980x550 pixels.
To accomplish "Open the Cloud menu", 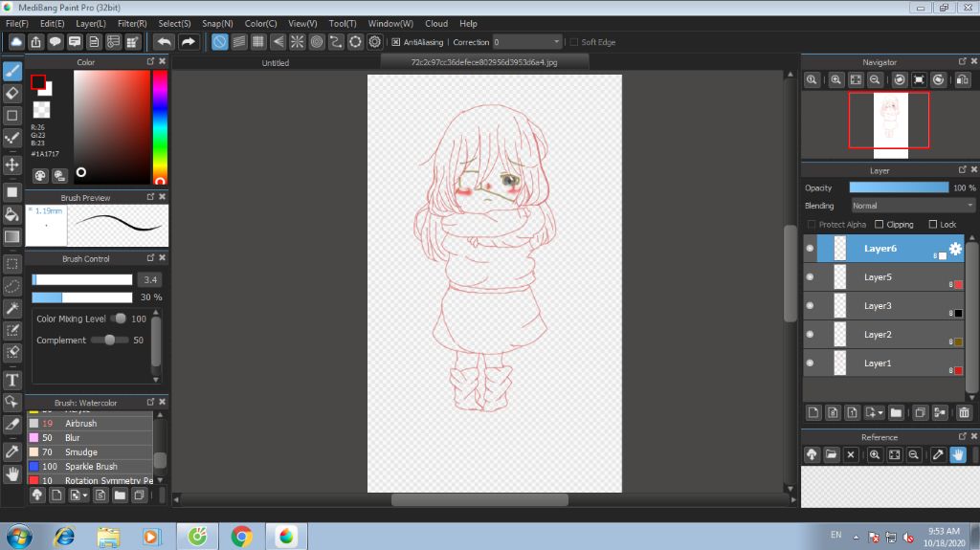I will pyautogui.click(x=436, y=23).
